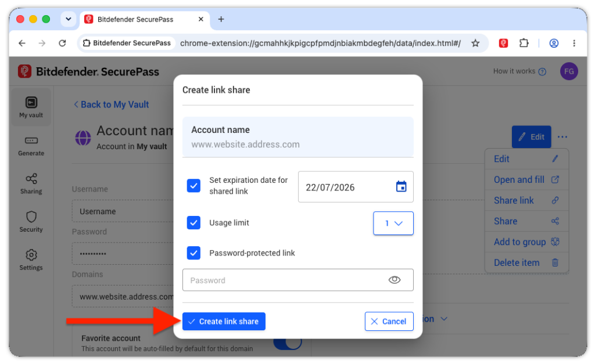This screenshot has width=595, height=364.
Task: Close the Bitdefender SecurePass tab
Action: tap(200, 19)
